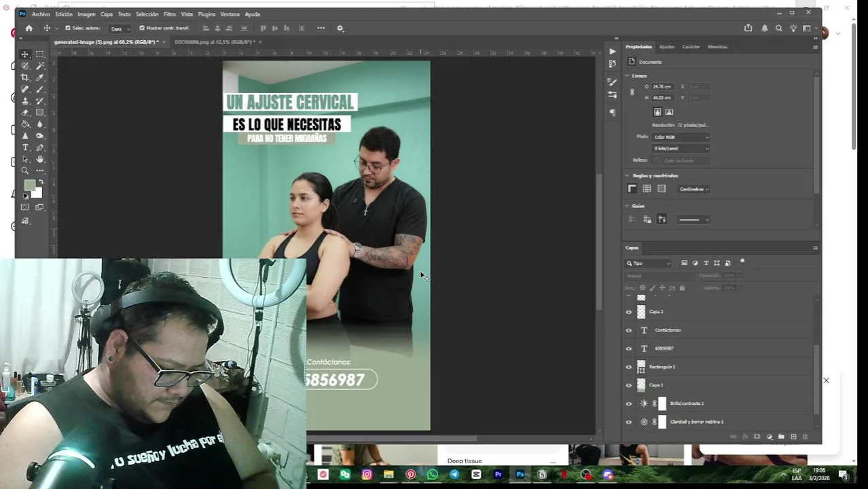Select the Eyedropper tool

tap(40, 77)
